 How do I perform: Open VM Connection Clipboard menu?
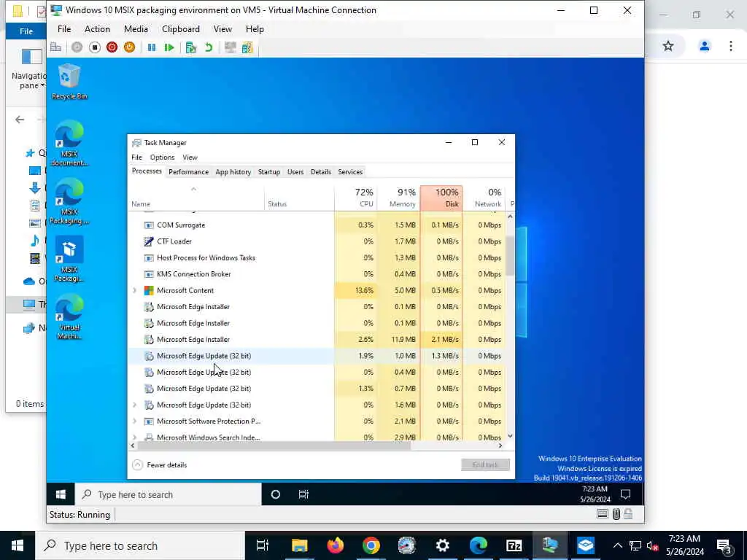tap(181, 29)
